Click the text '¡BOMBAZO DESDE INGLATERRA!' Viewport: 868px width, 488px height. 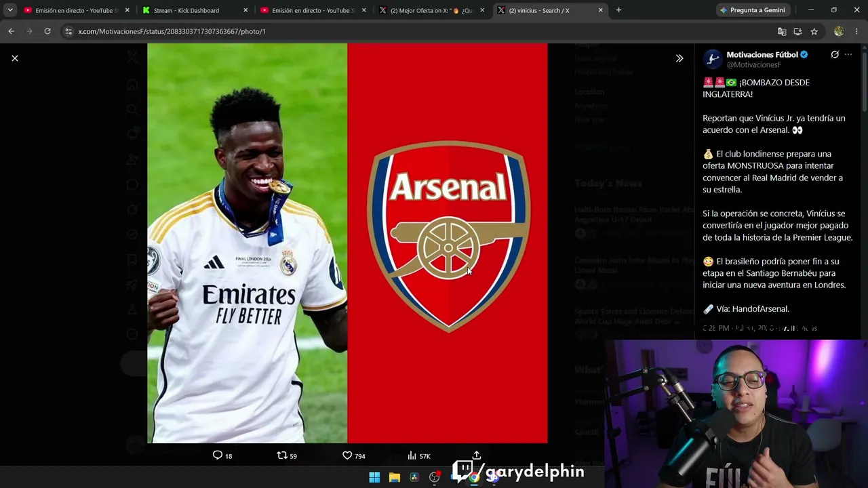point(756,88)
